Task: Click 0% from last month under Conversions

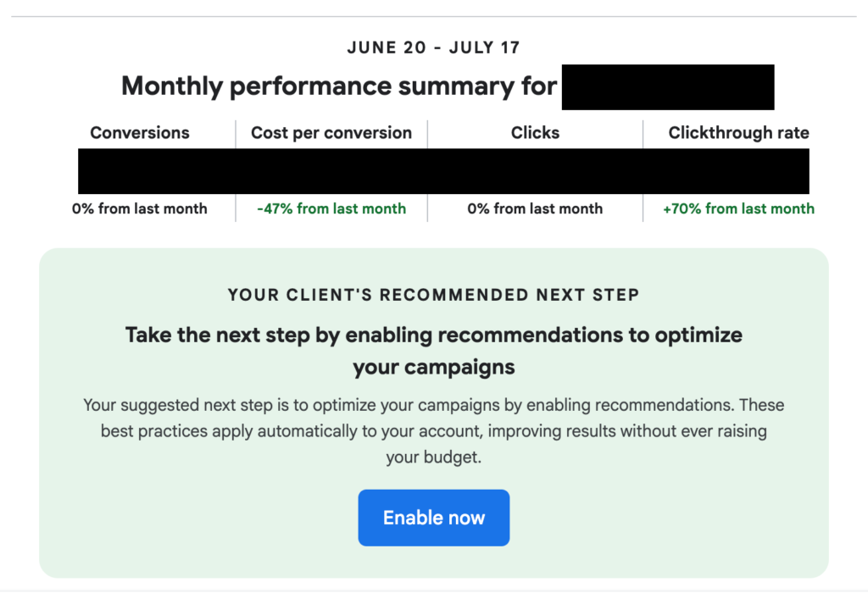Action: (140, 208)
